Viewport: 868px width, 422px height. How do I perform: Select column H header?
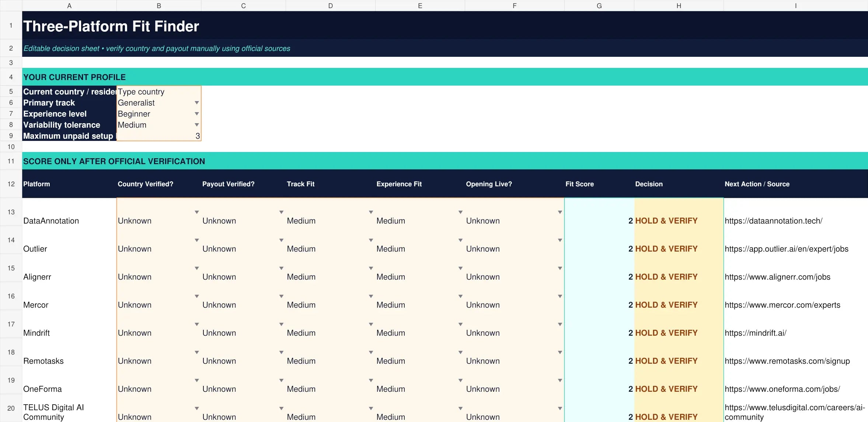click(x=679, y=6)
